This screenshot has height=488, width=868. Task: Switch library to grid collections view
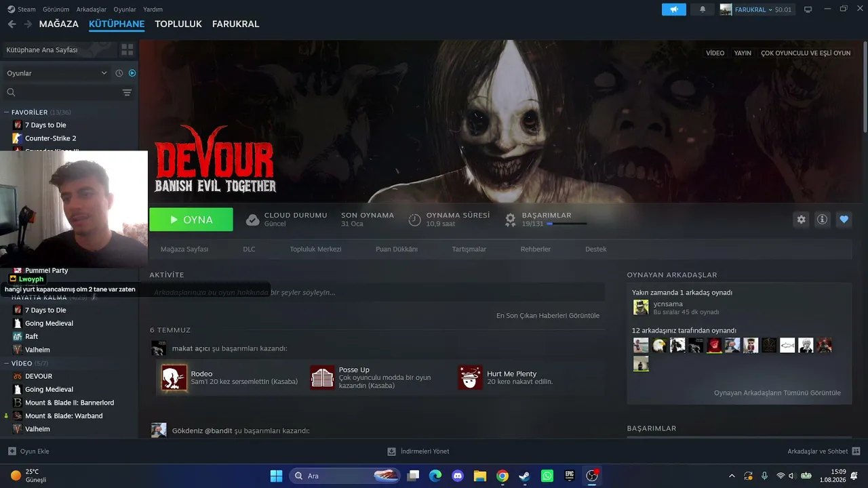pyautogui.click(x=127, y=49)
